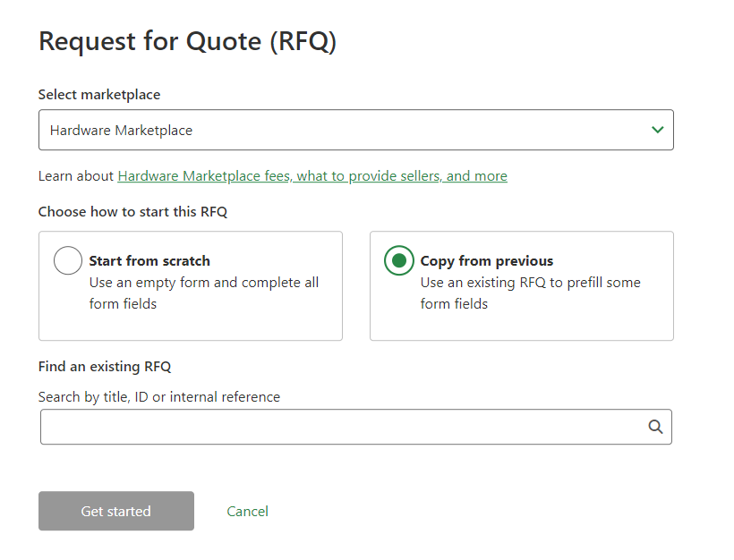Image resolution: width=734 pixels, height=560 pixels.
Task: Click the Get started button
Action: pos(116,511)
